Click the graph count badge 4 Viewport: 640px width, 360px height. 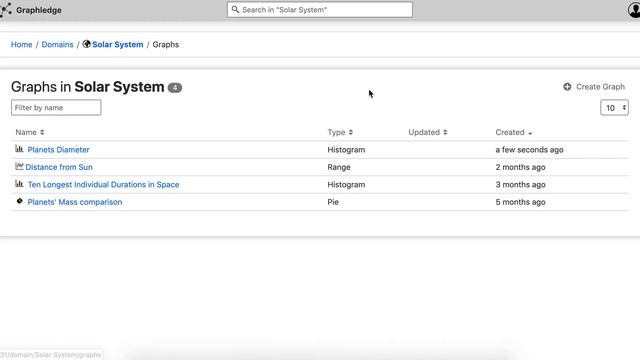pyautogui.click(x=175, y=87)
